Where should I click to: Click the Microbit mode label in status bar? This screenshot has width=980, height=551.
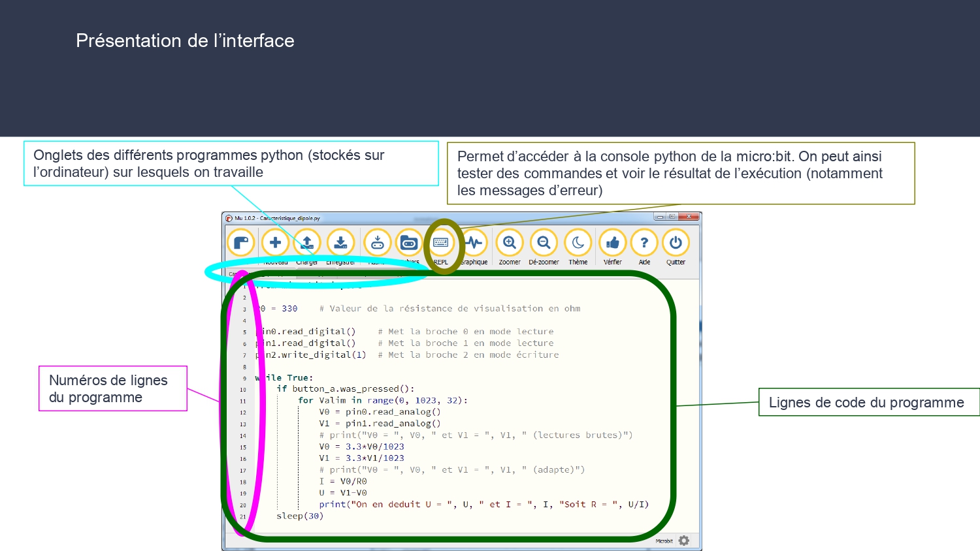pyautogui.click(x=664, y=541)
